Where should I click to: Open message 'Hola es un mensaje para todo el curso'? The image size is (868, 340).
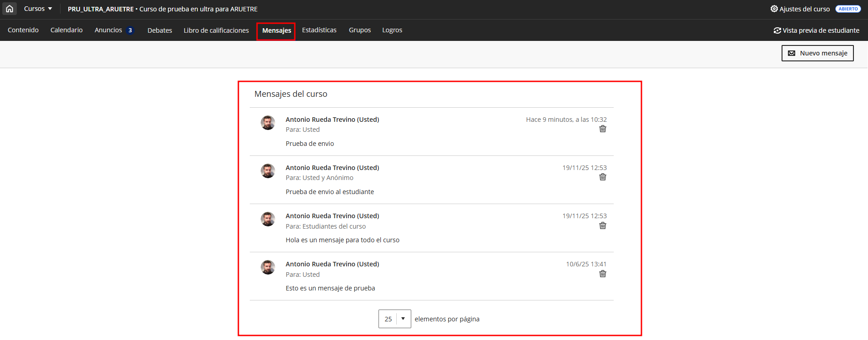[x=342, y=240]
